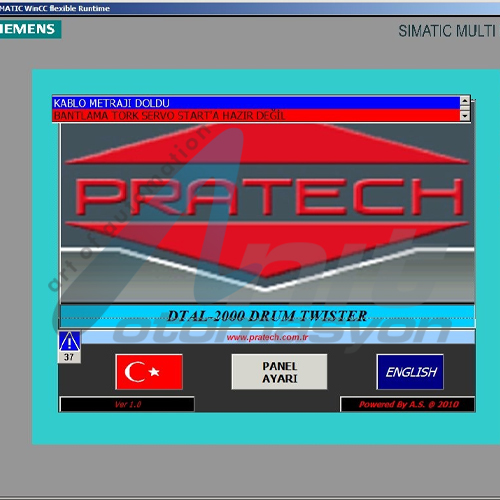Image resolution: width=500 pixels, height=500 pixels.
Task: Open the alarm warning indicator showing 37
Action: (69, 347)
